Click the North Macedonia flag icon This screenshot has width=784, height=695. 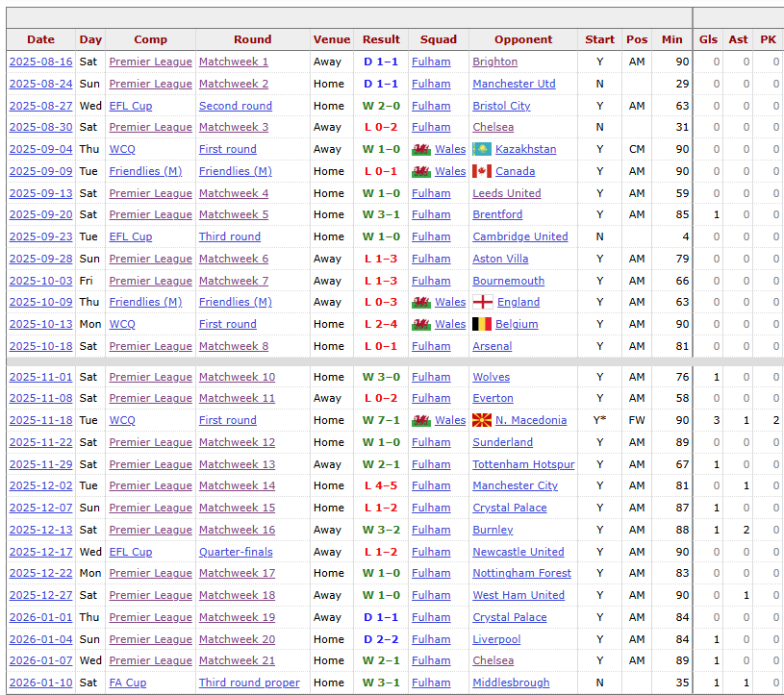pos(482,420)
